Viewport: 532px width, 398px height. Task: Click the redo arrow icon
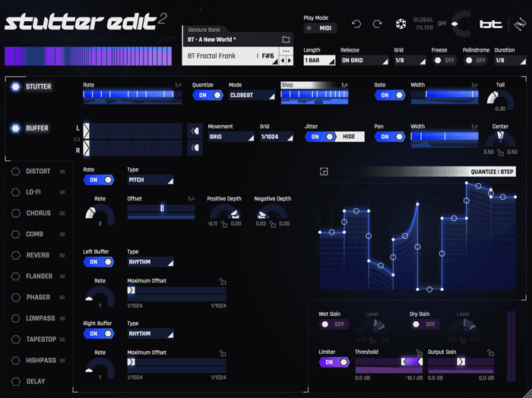click(x=377, y=24)
